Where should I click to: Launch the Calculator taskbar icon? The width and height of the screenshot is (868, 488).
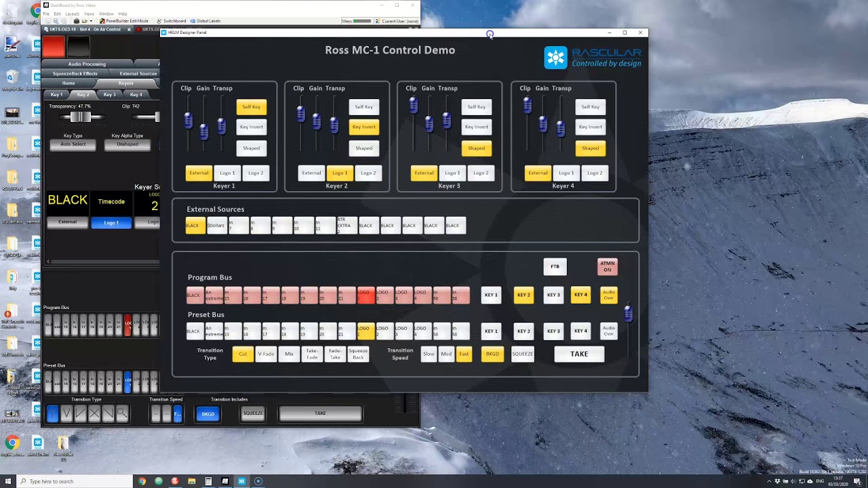pos(208,481)
